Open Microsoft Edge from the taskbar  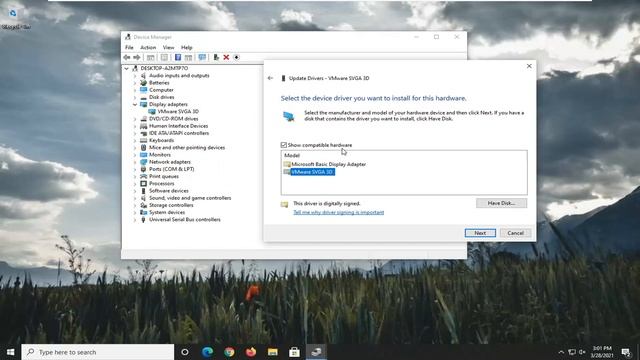pyautogui.click(x=207, y=352)
